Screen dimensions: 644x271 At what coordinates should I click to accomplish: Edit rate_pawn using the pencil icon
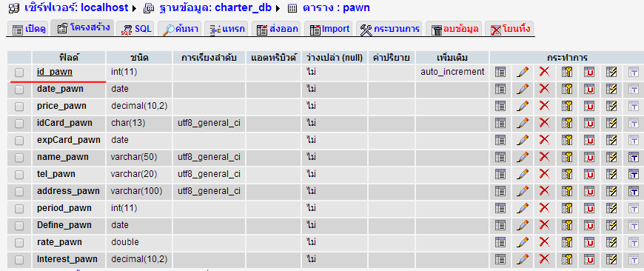(x=522, y=242)
